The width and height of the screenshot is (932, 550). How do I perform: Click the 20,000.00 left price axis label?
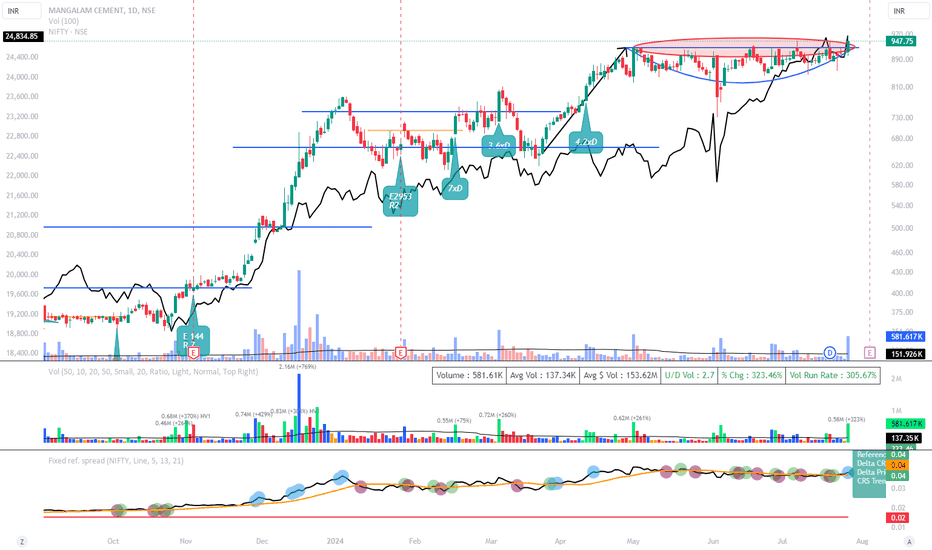pyautogui.click(x=23, y=275)
